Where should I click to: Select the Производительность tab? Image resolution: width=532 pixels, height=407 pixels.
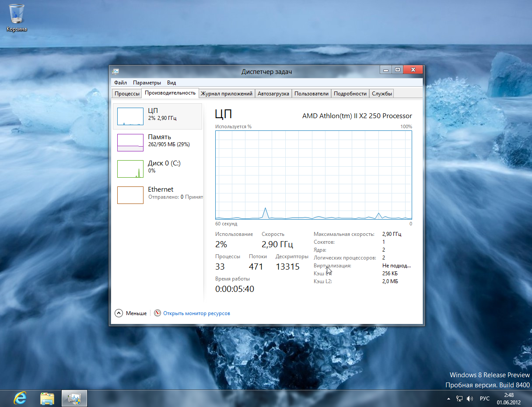(170, 93)
